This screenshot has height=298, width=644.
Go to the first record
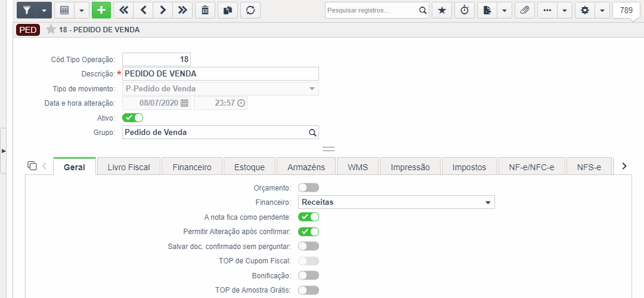pyautogui.click(x=123, y=10)
